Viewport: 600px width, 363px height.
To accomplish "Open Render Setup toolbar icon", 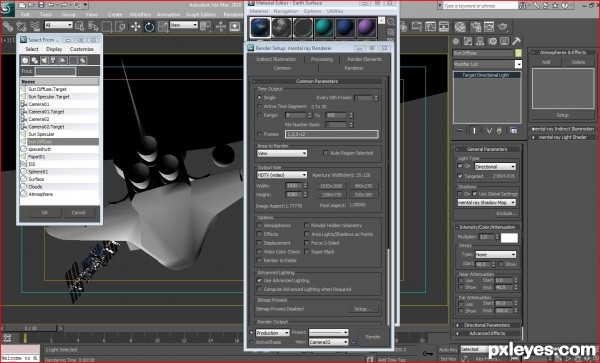I will 475,26.
